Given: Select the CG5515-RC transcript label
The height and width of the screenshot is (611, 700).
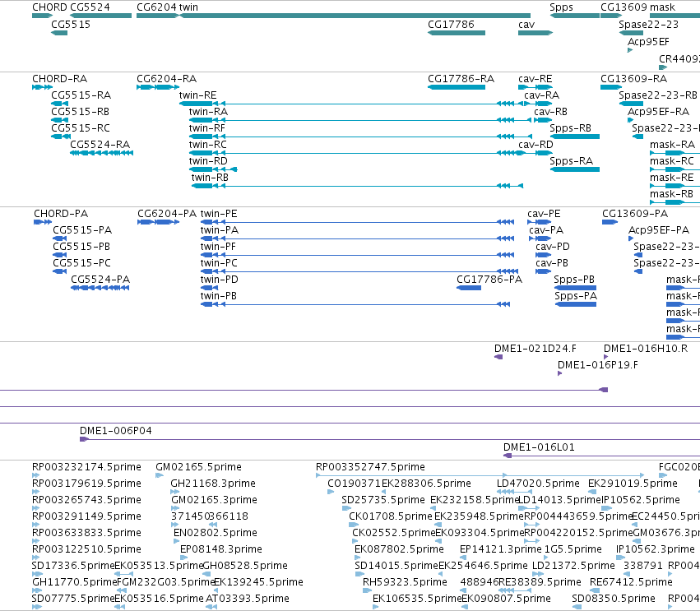Looking at the screenshot, I should coord(81,128).
